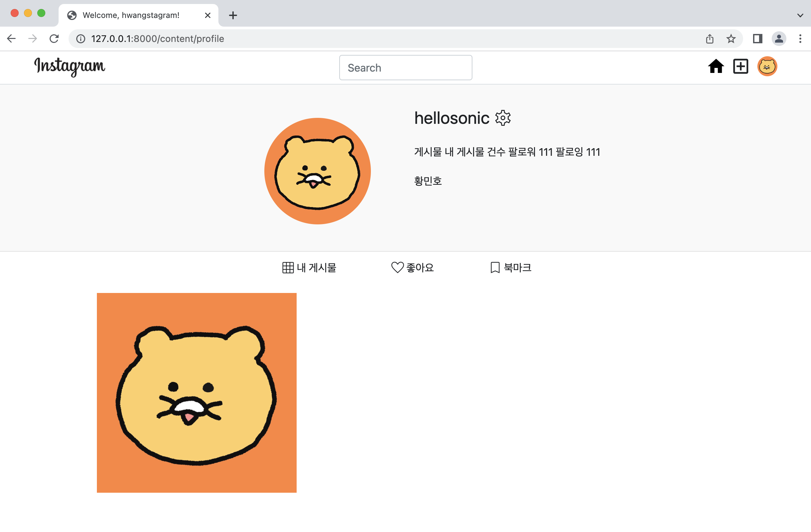Open a new browser tab
The height and width of the screenshot is (532, 811).
[233, 15]
